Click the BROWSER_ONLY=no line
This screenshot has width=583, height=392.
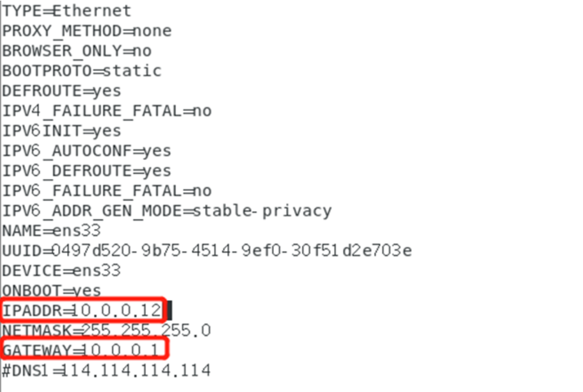point(77,51)
